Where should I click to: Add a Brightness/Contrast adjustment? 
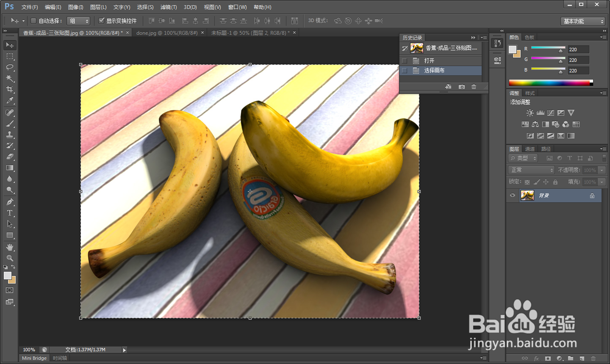pyautogui.click(x=530, y=113)
